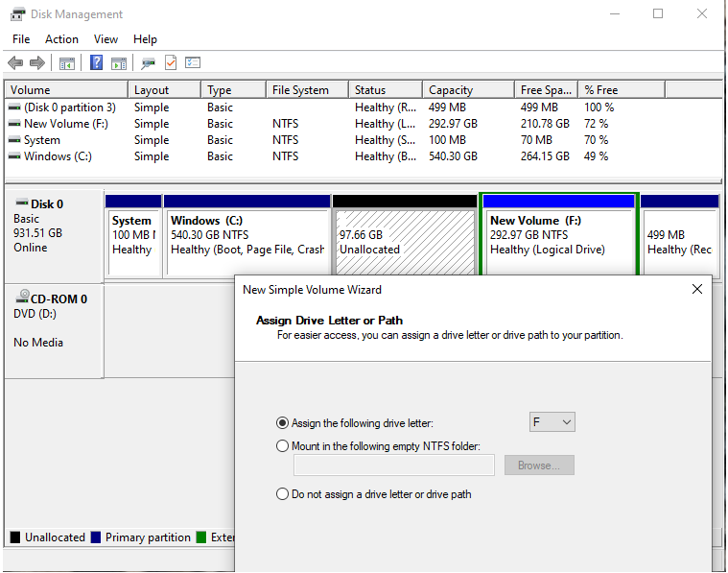728x573 pixels.
Task: Select Assign the following drive letter option
Action: click(x=282, y=423)
